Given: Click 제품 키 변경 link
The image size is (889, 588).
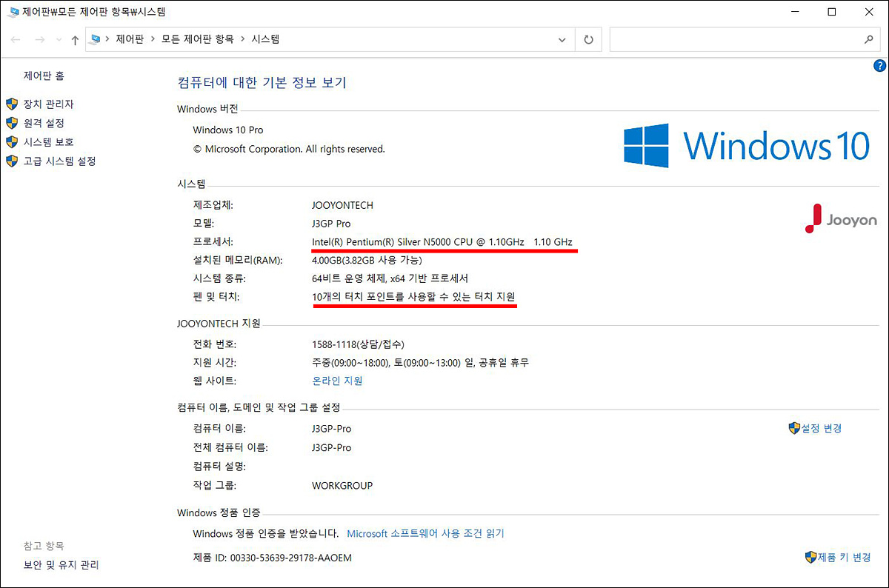Looking at the screenshot, I should (844, 558).
